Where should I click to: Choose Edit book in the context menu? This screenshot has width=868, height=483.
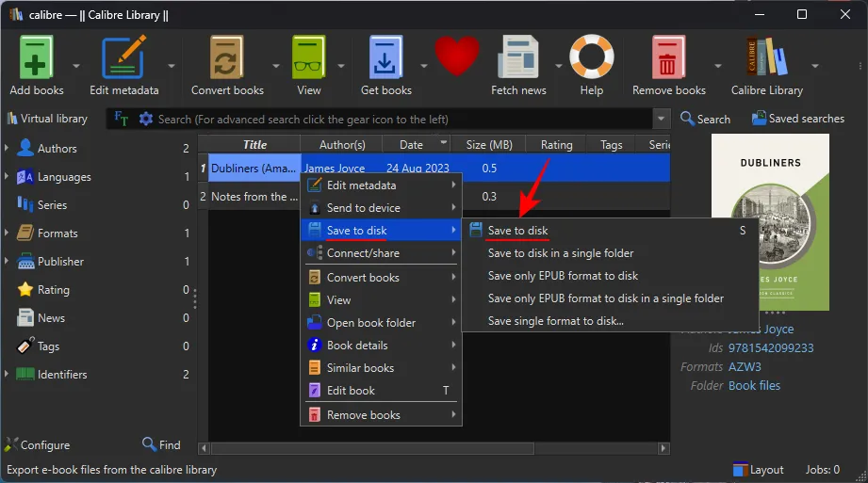click(382, 391)
